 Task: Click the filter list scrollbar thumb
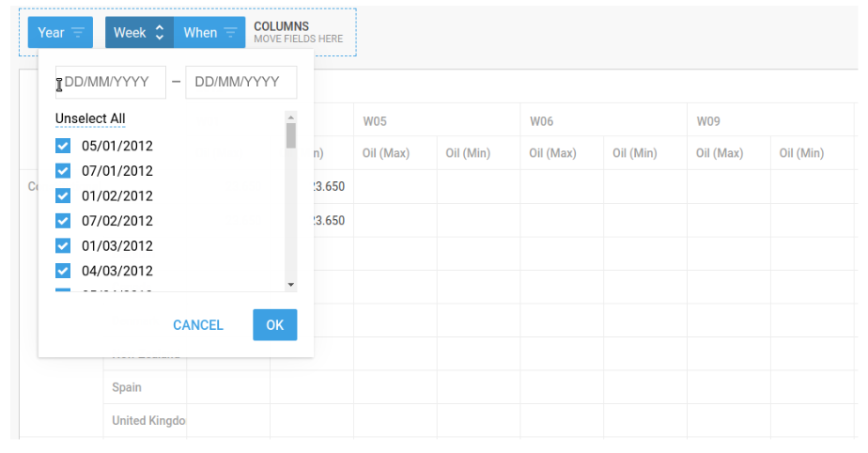291,135
